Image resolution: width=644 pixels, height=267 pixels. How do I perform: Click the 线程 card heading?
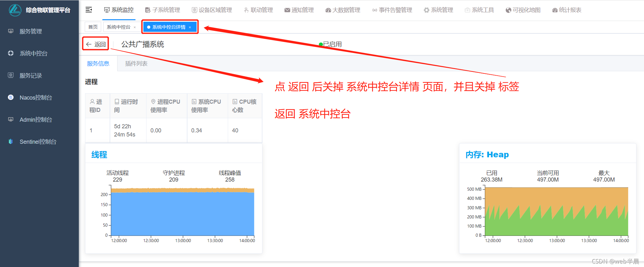coord(99,155)
